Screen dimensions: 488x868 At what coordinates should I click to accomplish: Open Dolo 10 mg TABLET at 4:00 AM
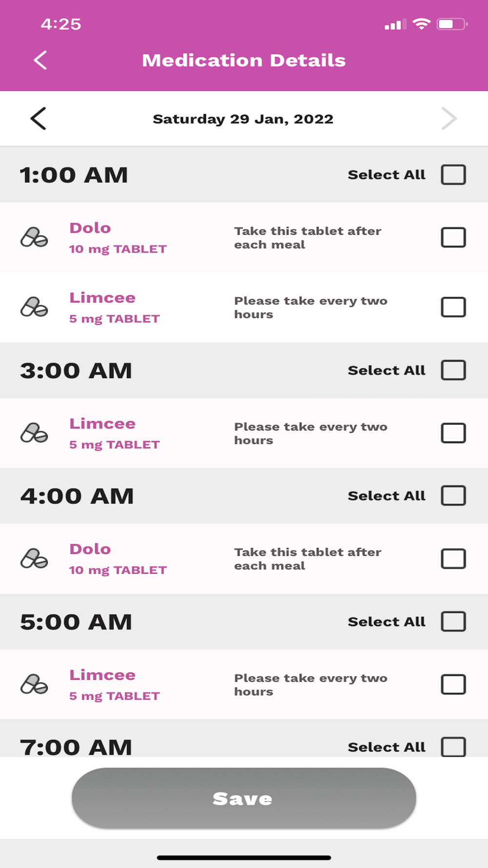[x=118, y=559]
